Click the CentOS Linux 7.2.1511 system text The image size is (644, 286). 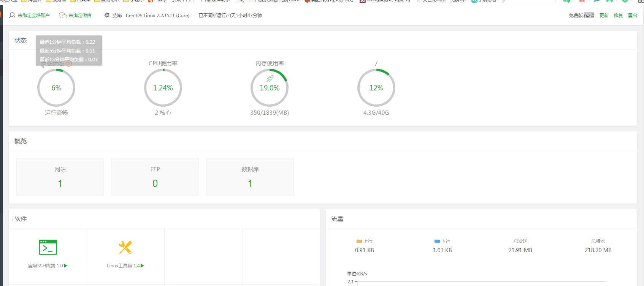(157, 16)
